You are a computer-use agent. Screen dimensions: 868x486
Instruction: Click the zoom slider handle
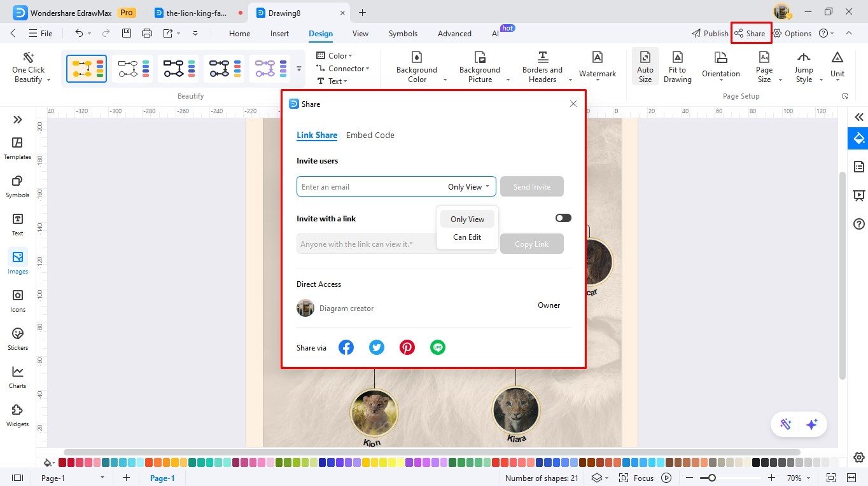[x=711, y=478]
